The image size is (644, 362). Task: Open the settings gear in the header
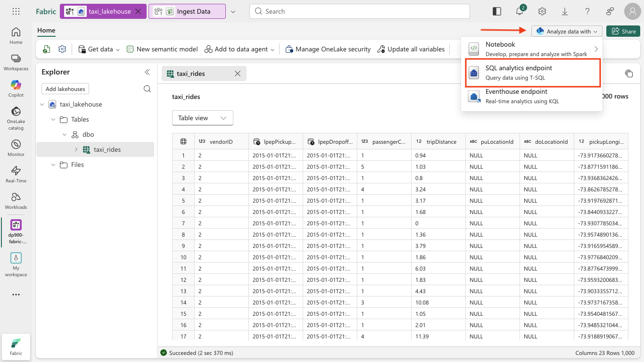coord(542,11)
